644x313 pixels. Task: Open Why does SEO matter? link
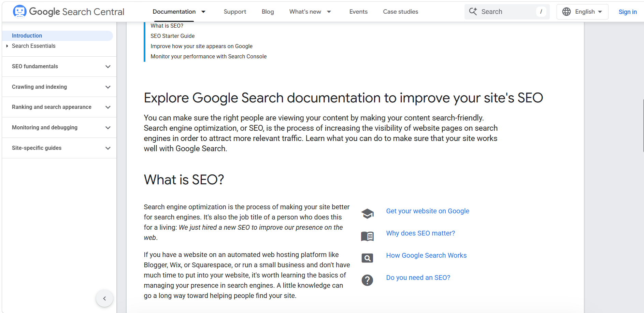(420, 233)
